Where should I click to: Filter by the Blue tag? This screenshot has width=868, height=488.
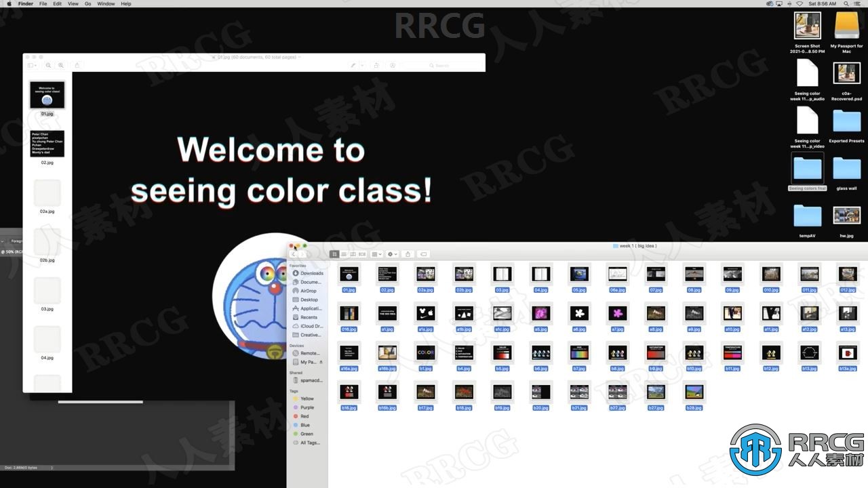pos(303,425)
